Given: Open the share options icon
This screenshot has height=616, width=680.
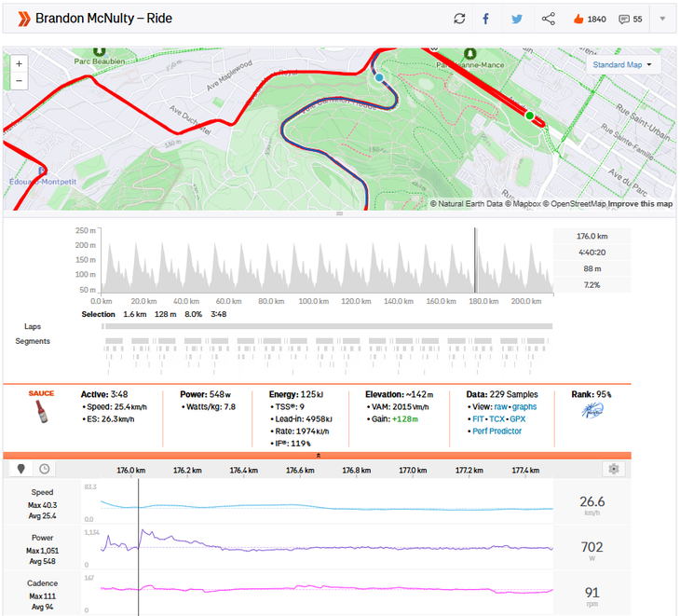Looking at the screenshot, I should point(549,19).
